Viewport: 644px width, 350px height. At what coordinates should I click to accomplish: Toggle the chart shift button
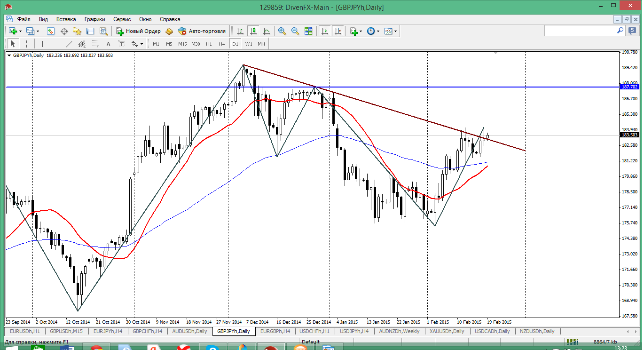pos(338,31)
